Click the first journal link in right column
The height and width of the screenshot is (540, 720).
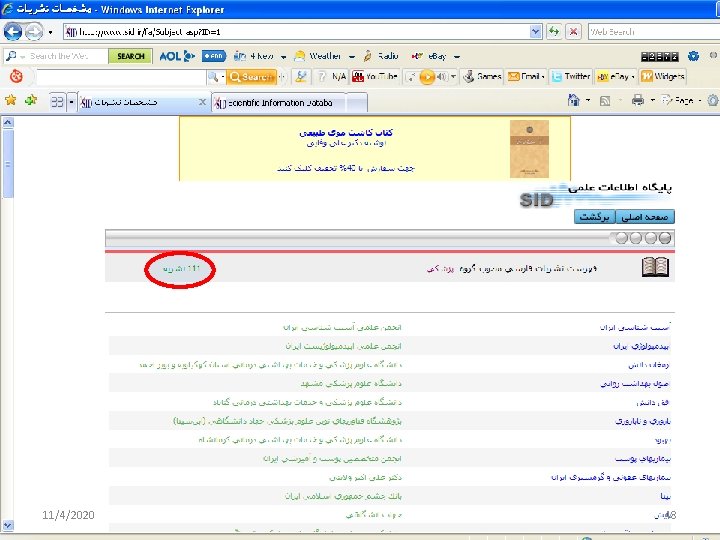635,327
